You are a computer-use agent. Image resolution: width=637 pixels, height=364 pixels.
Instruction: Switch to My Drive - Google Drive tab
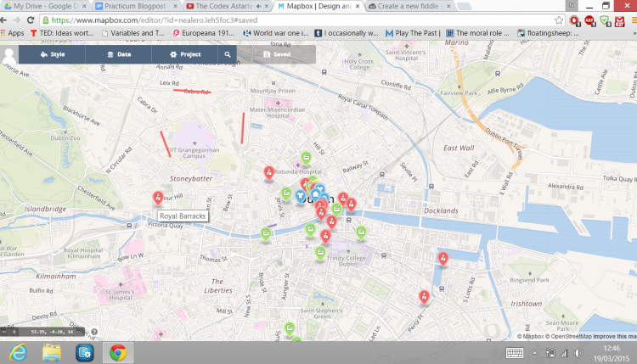click(45, 6)
